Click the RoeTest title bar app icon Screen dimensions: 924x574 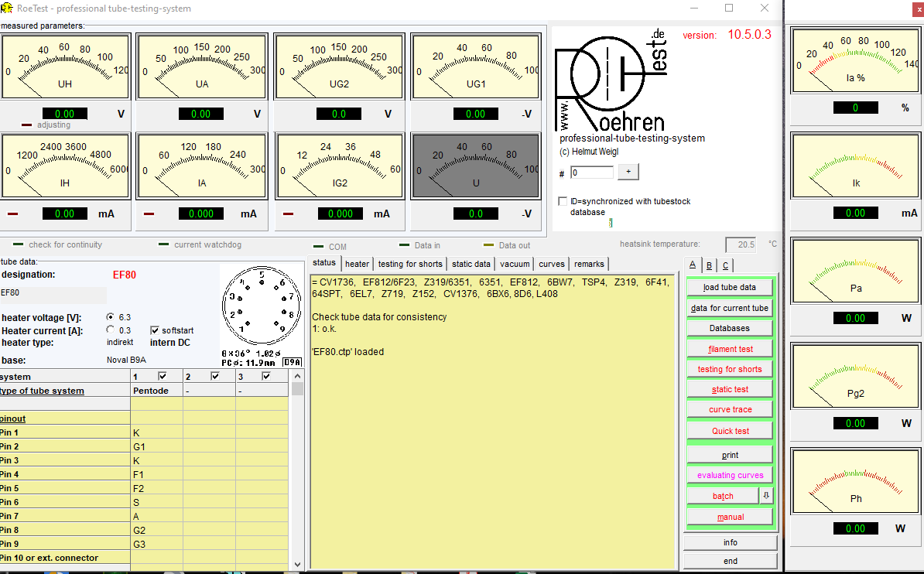pos(6,9)
